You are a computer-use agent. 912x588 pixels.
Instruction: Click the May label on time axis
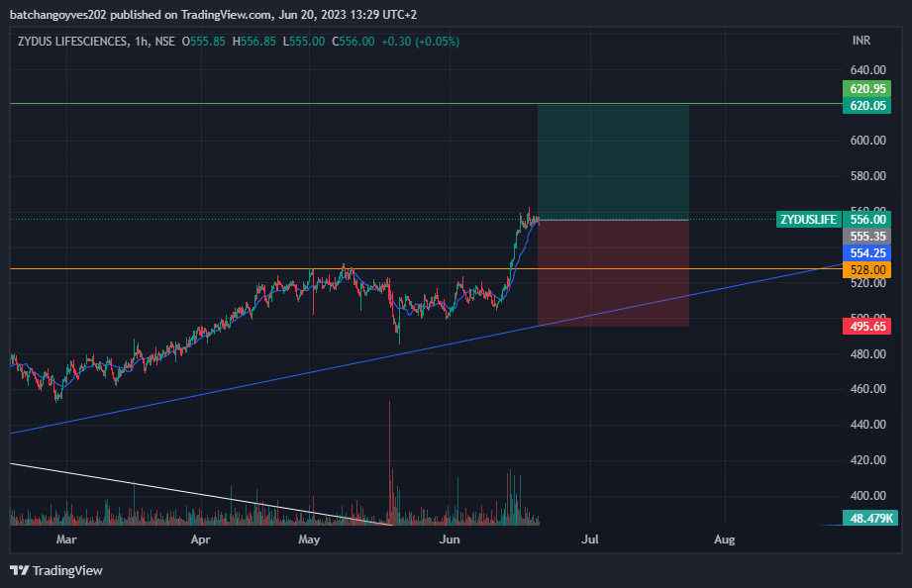tap(309, 539)
